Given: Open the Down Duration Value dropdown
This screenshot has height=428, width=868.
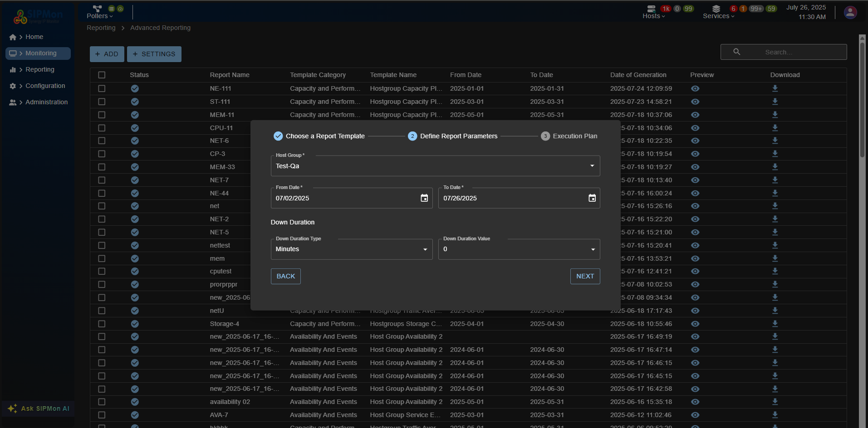Looking at the screenshot, I should pos(592,249).
